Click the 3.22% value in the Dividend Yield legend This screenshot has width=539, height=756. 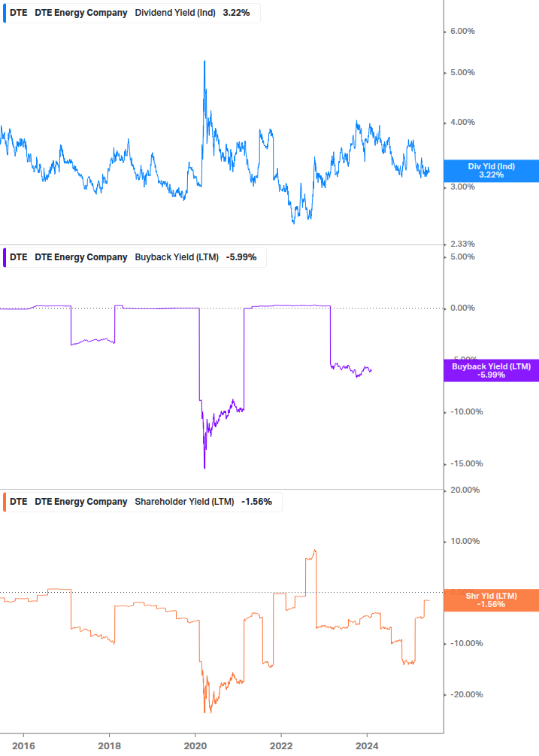coord(236,13)
